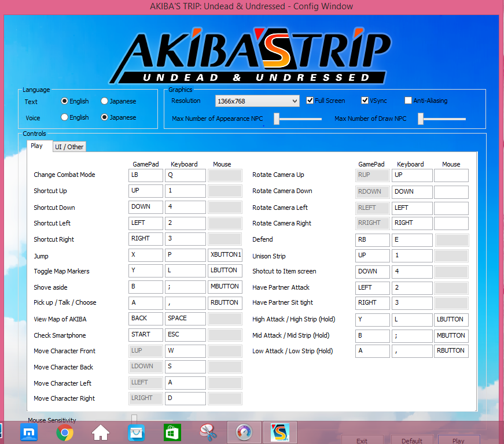Select the Mouse field for Low Attack / Low Strip
Viewport: 504px width, 444px height.
[x=451, y=351]
